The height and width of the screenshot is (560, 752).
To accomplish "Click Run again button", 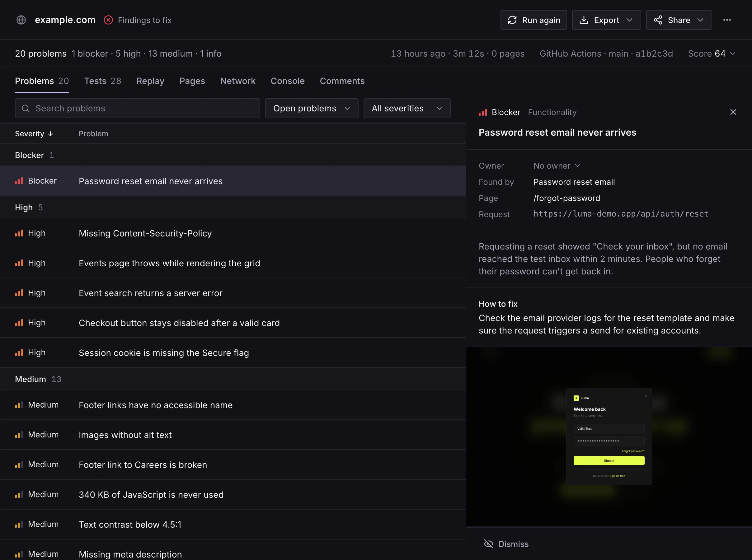I will pos(534,20).
